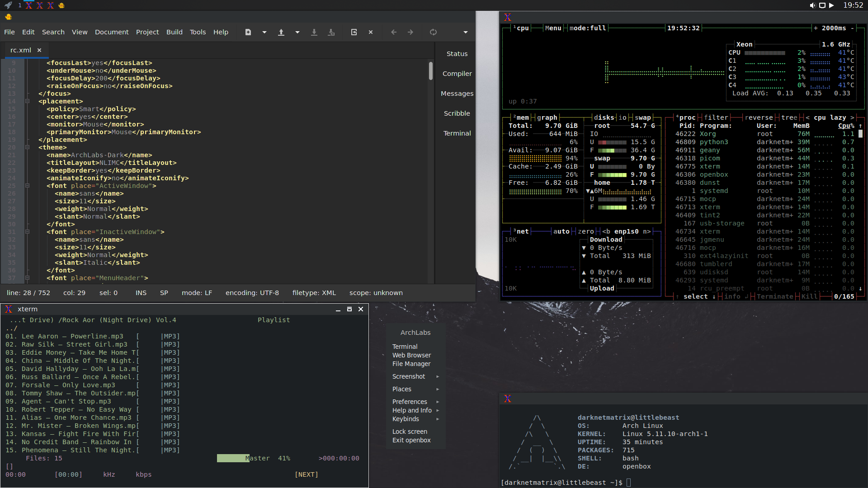Collapse the InactiveWindow font fold marker

[x=28, y=232]
